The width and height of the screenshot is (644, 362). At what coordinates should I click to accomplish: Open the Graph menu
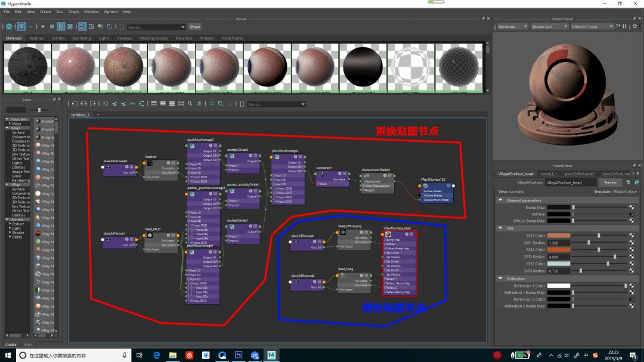click(x=73, y=12)
